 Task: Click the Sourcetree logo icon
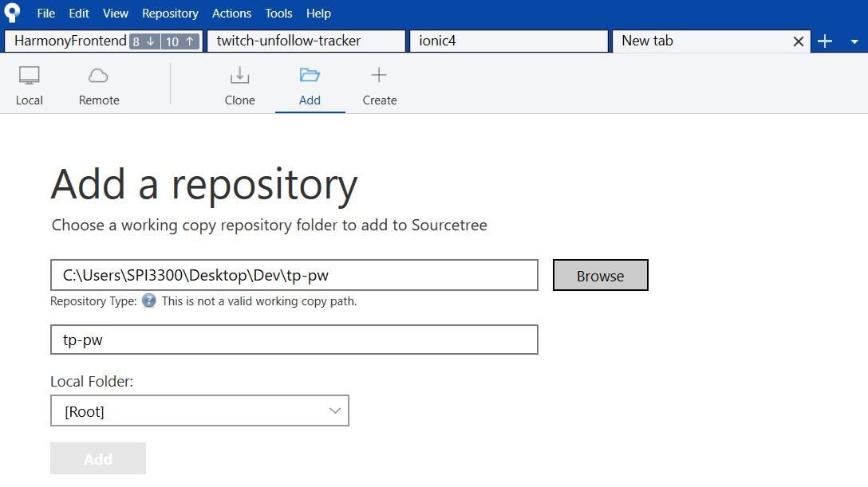click(x=12, y=12)
